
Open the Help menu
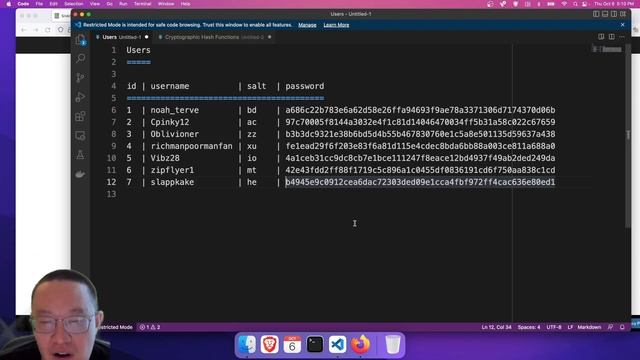[185, 4]
